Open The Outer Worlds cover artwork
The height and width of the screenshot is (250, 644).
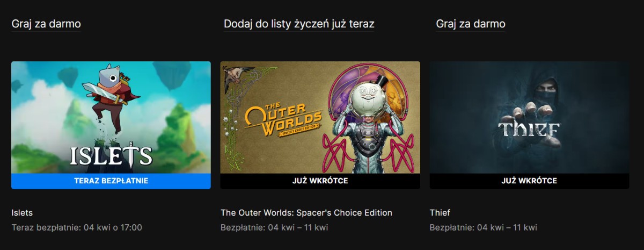320,117
